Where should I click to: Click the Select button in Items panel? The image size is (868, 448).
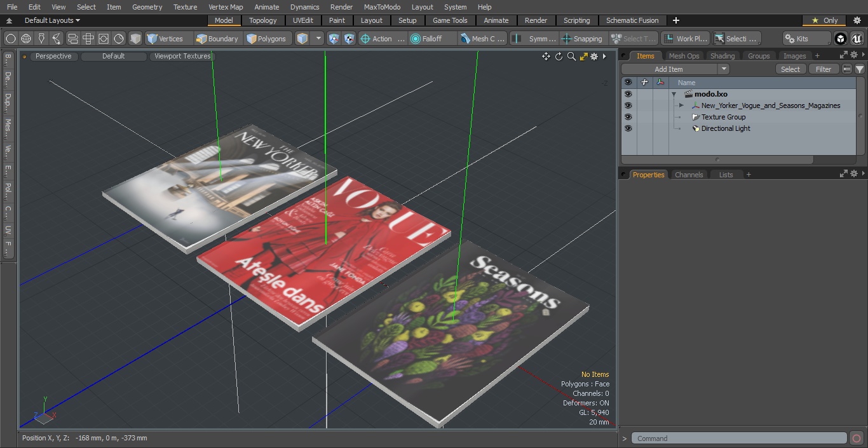(x=790, y=69)
